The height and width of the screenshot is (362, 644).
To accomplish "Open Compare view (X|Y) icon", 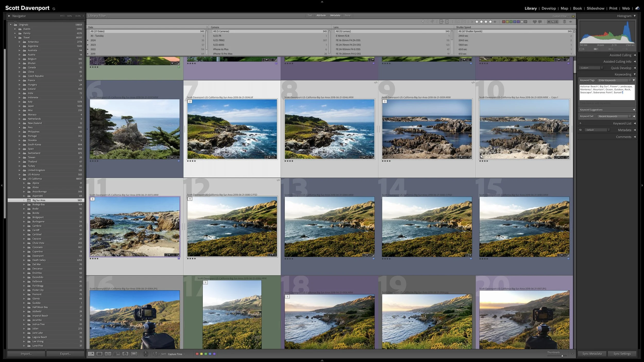I will click(108, 354).
